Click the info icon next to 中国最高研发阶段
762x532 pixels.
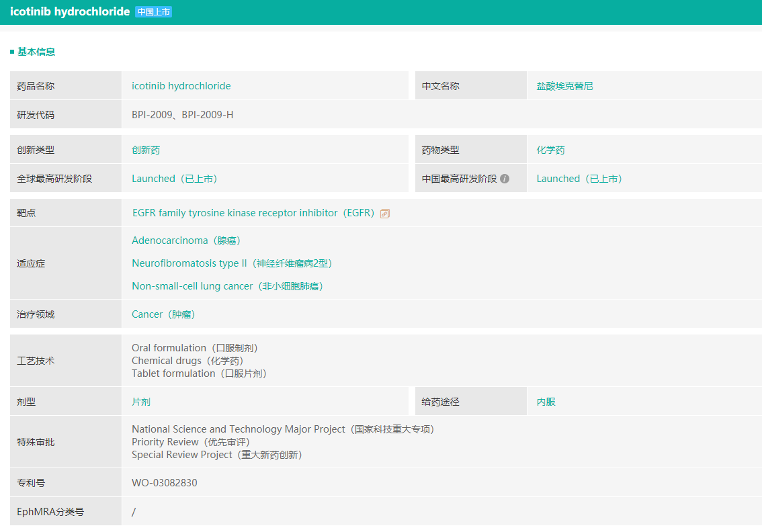(505, 179)
